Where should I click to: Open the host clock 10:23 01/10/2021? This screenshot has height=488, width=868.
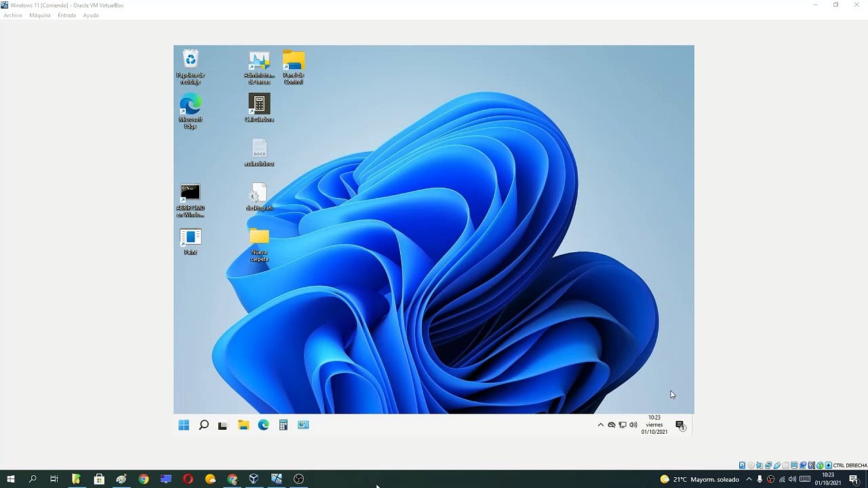828,479
